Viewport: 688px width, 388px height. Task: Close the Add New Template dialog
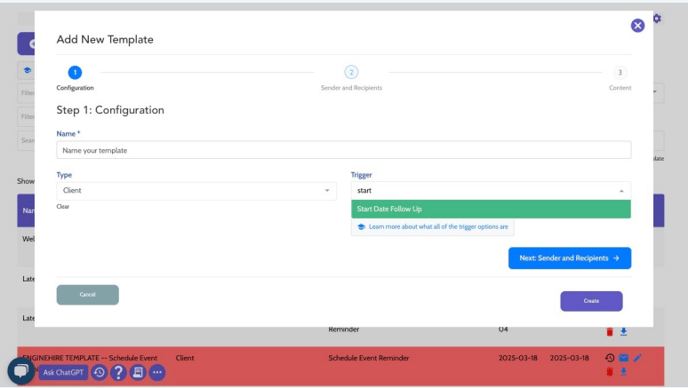click(638, 25)
